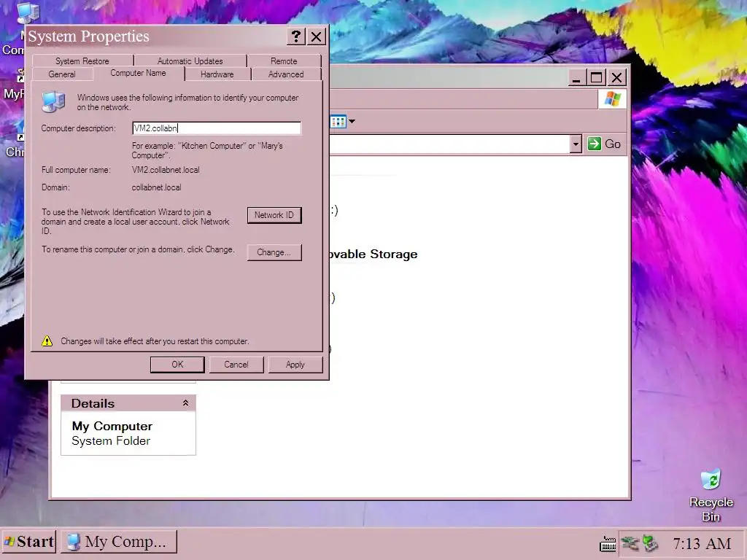Click the Computer Name tab
This screenshot has height=560, width=747.
click(139, 74)
